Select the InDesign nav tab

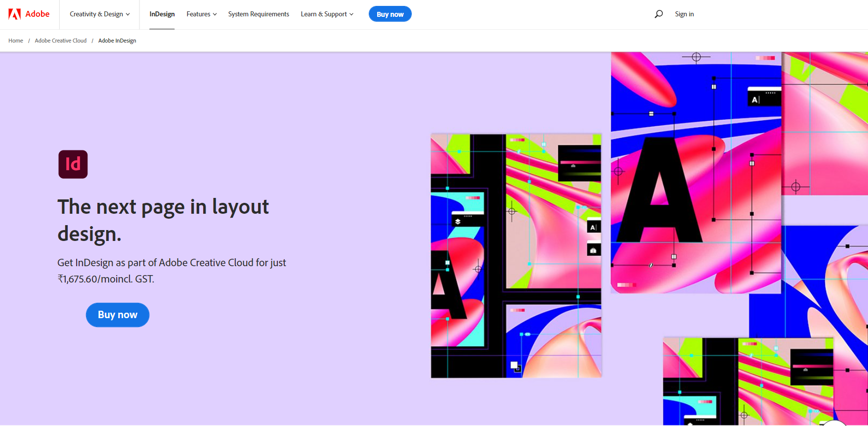click(162, 14)
